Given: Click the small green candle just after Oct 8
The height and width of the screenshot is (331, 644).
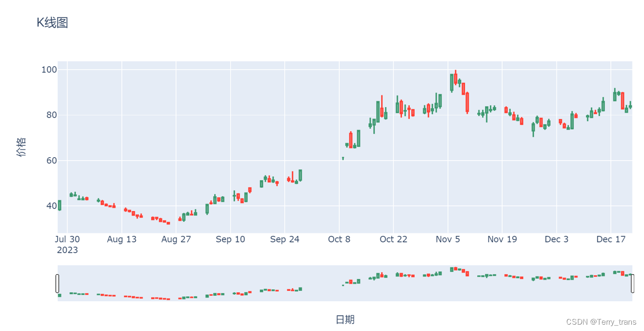Looking at the screenshot, I should point(343,158).
